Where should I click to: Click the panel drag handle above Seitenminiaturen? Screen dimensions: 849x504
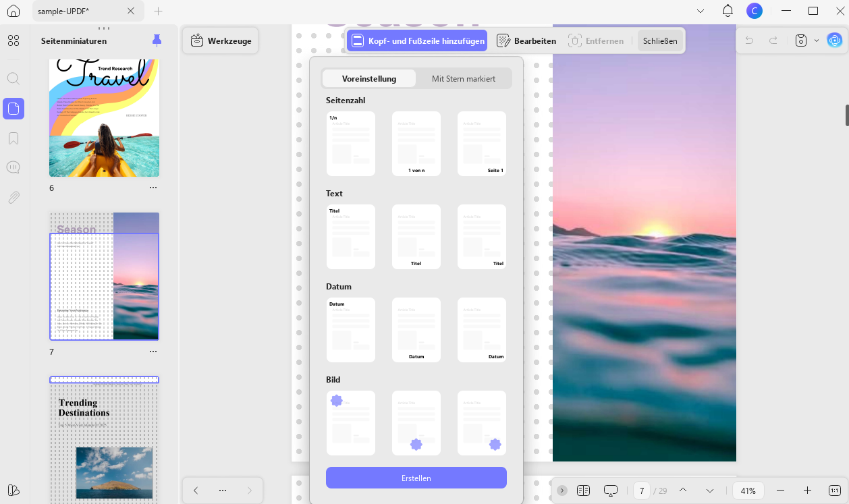pos(103,28)
